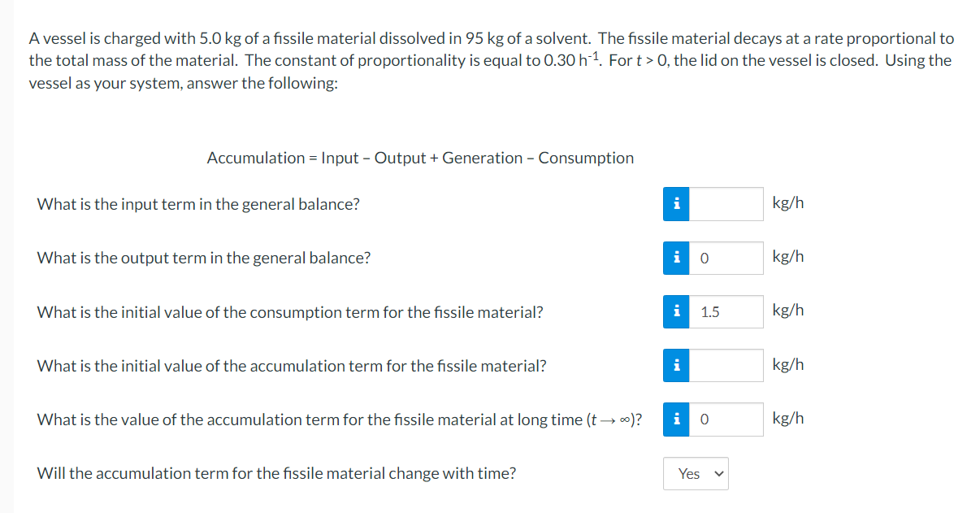Focus the empty initial accumulation answer box
This screenshot has width=980, height=513.
(726, 365)
